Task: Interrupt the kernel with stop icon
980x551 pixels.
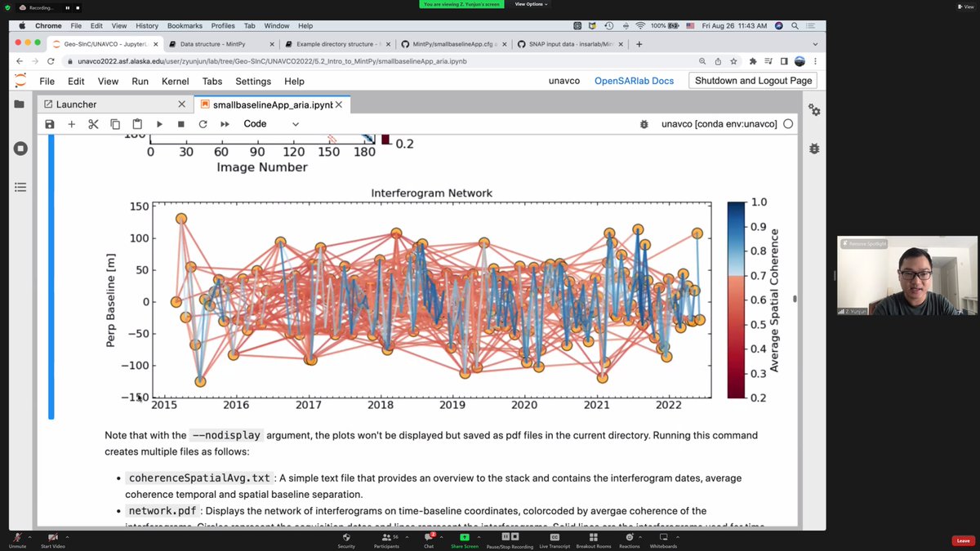Action: [181, 124]
